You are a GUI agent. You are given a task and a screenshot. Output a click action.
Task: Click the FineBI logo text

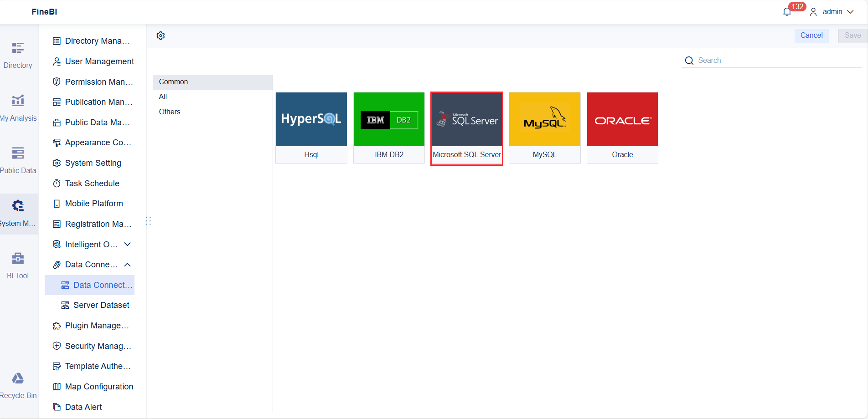tap(44, 12)
